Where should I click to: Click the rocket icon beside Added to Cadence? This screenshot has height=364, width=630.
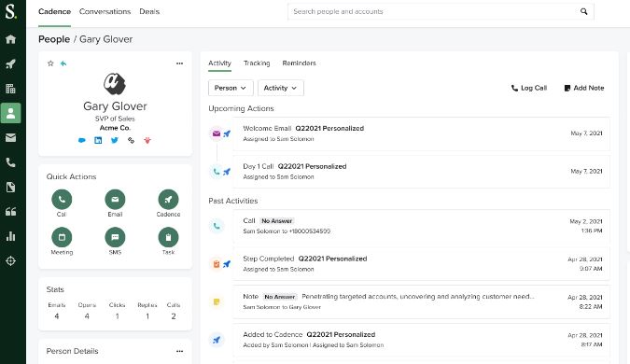click(217, 340)
